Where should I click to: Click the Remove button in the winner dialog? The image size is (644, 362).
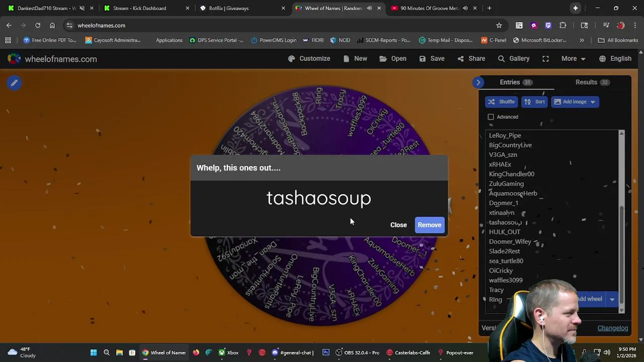click(x=429, y=225)
